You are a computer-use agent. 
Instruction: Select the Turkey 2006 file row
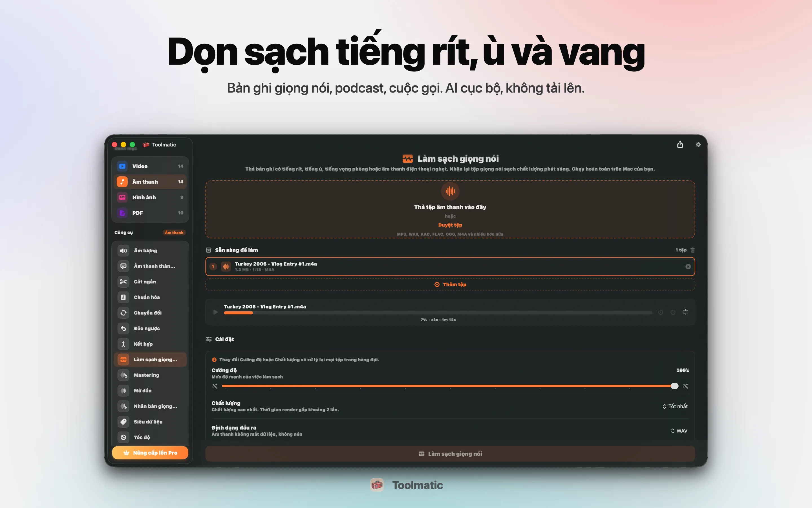(450, 266)
